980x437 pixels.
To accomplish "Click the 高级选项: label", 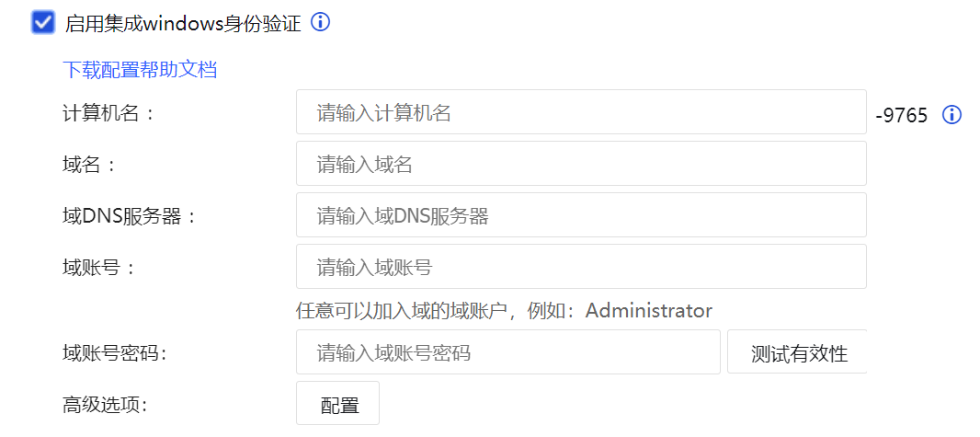I will 106,404.
